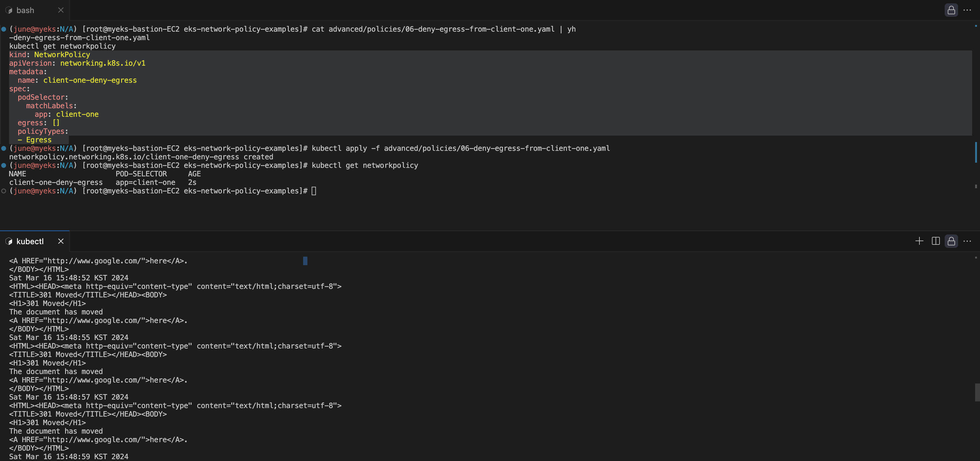Click the '- Egress' policy type line
The width and height of the screenshot is (980, 461).
(x=34, y=140)
